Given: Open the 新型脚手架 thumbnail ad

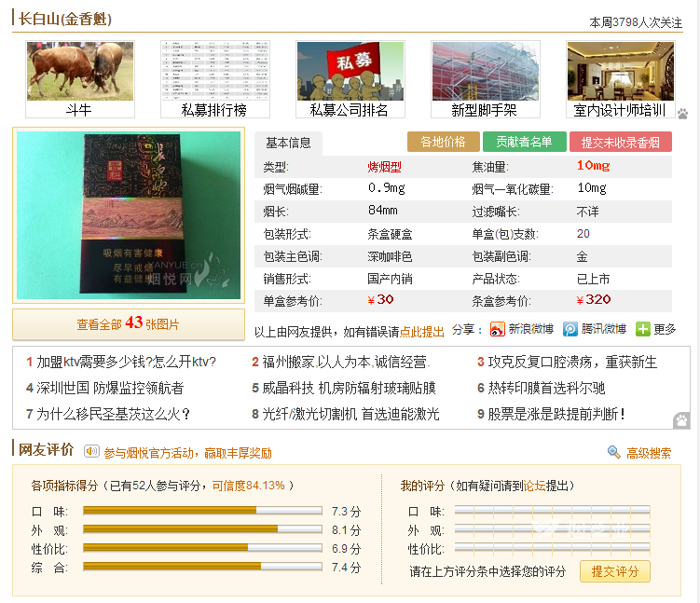Looking at the screenshot, I should (486, 79).
